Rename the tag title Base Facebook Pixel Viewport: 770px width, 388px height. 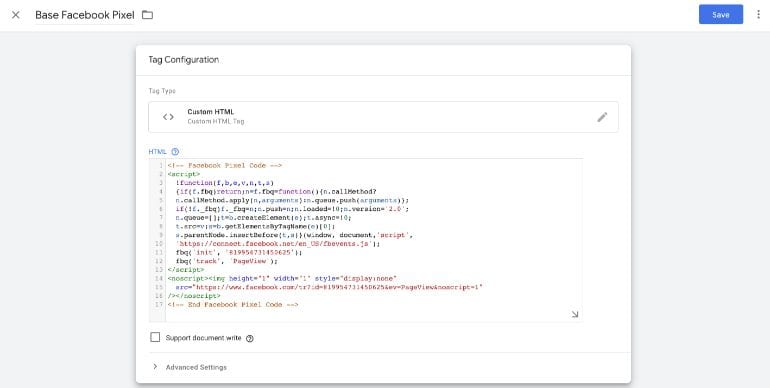pyautogui.click(x=84, y=15)
